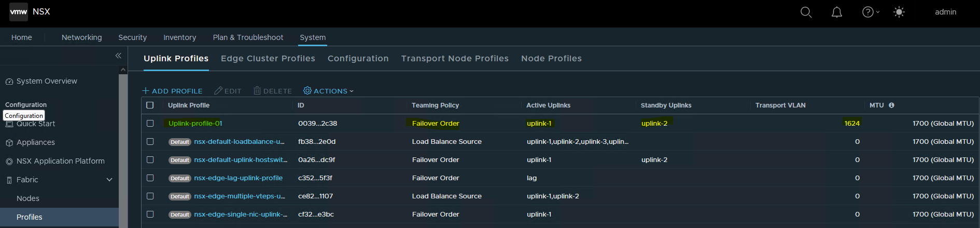980x228 pixels.
Task: Open the Networking tab
Action: coord(81,37)
